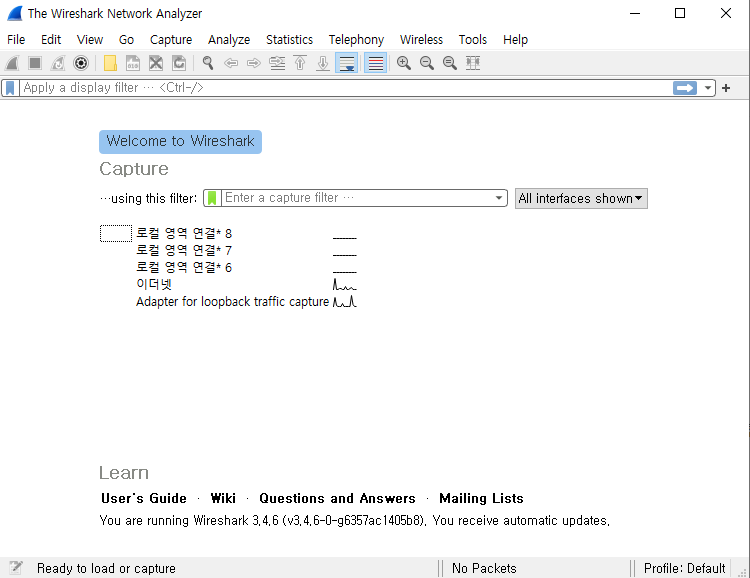
Task: Open capture file properties status icon
Action: tap(15, 567)
